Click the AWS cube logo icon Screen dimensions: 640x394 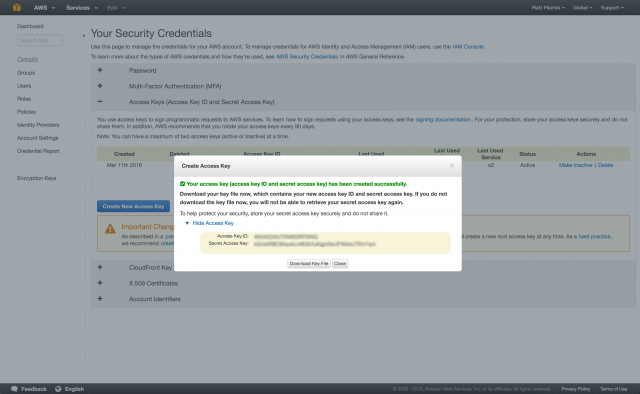click(17, 7)
